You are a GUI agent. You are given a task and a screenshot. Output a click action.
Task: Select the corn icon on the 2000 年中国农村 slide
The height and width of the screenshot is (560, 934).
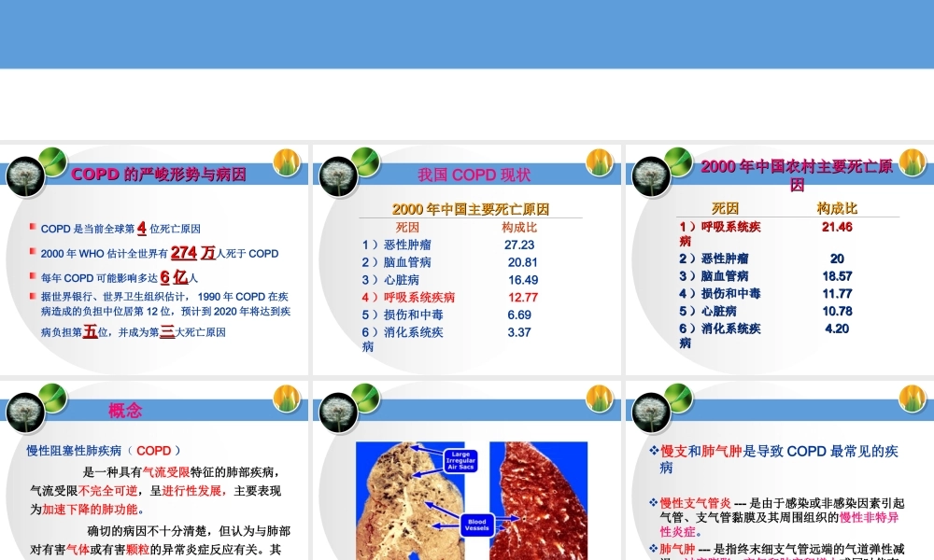[x=913, y=162]
